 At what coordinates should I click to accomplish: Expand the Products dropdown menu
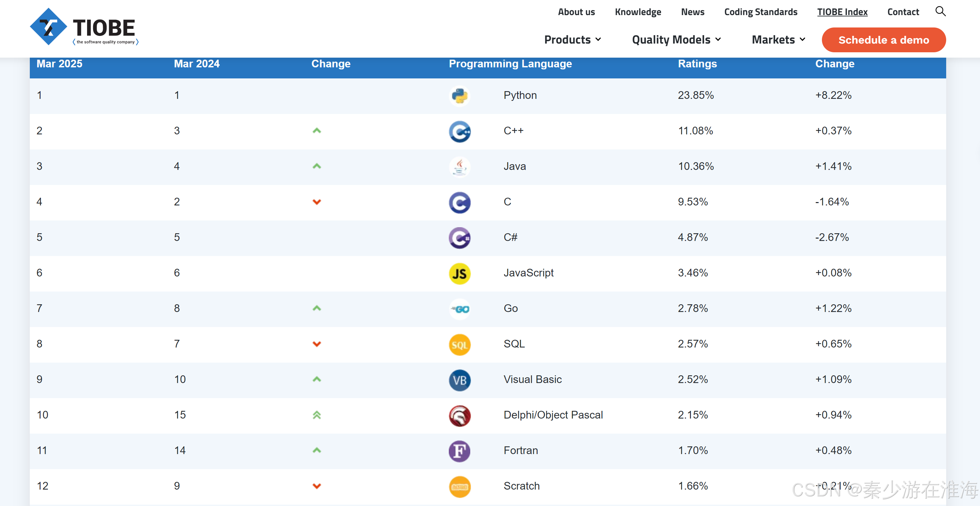point(572,40)
